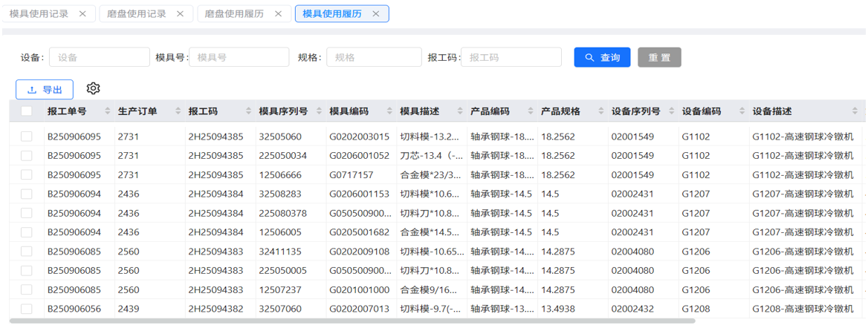Select checkbox for row with 模具序列号 32508283

tap(27, 194)
